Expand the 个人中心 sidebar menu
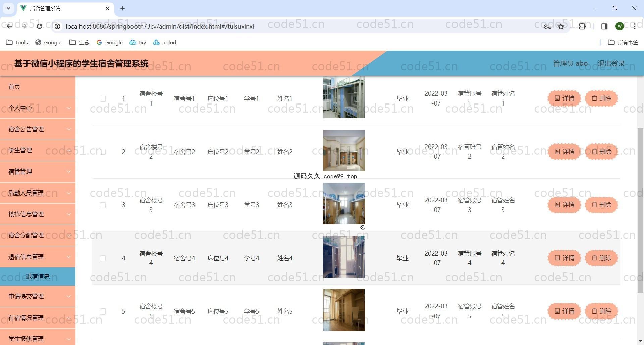The image size is (644, 345). 38,108
